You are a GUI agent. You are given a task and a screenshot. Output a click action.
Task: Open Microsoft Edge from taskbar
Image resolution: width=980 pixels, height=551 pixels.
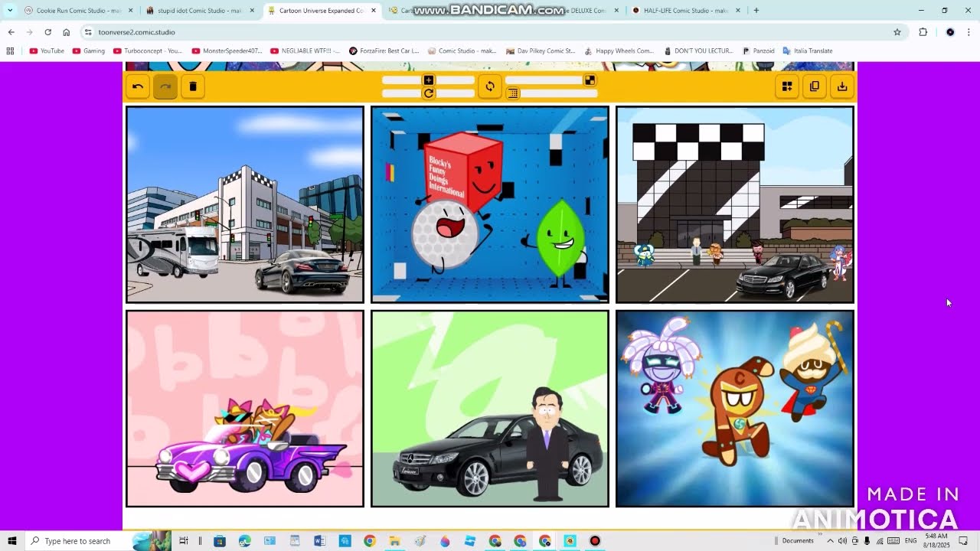click(x=245, y=541)
